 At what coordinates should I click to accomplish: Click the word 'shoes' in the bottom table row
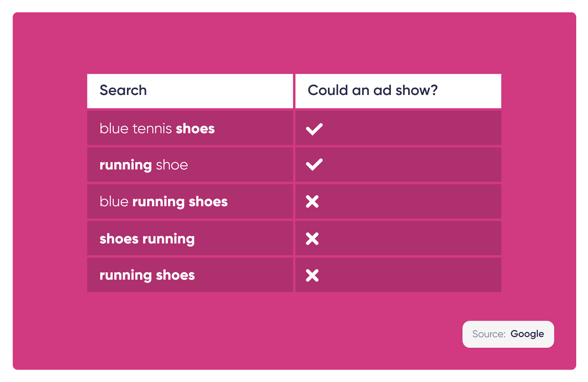[x=175, y=275]
